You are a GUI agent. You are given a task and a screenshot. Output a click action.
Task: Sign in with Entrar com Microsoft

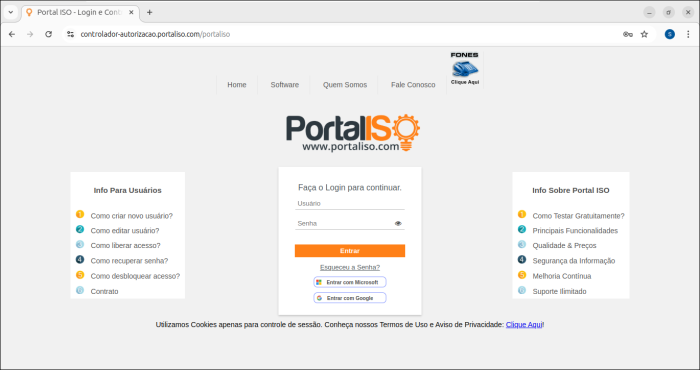pyautogui.click(x=350, y=283)
